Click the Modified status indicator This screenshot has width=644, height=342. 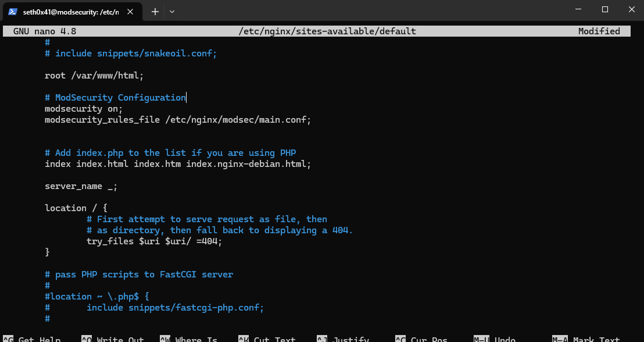(x=599, y=31)
